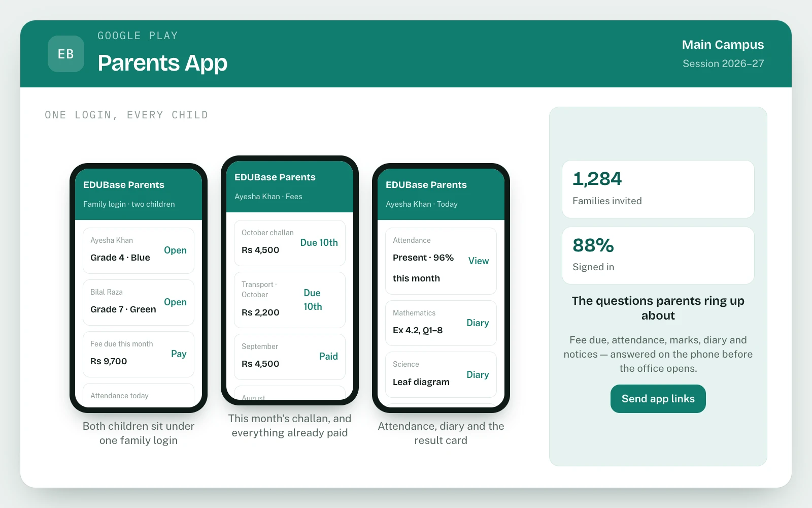Open Bilal Raza's Grade 7 profile
This screenshot has width=812, height=508.
coord(175,302)
